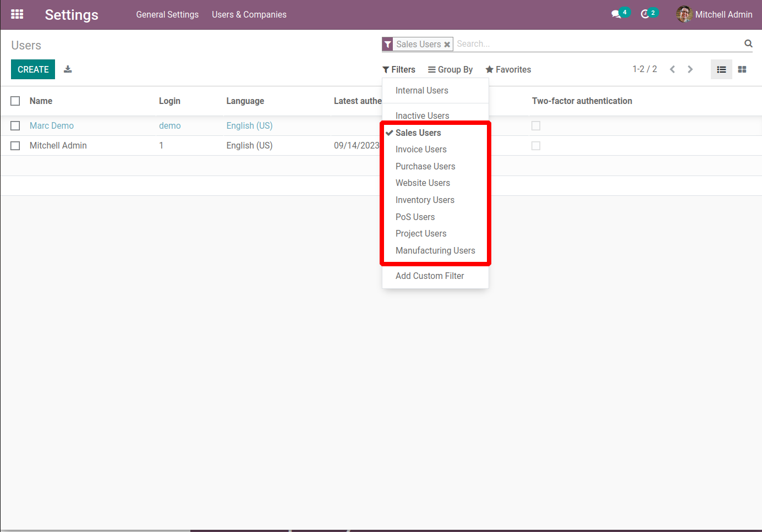Click Mitchell Admin's English (US) cell
Viewport: 762px width, 532px height.
pos(249,145)
